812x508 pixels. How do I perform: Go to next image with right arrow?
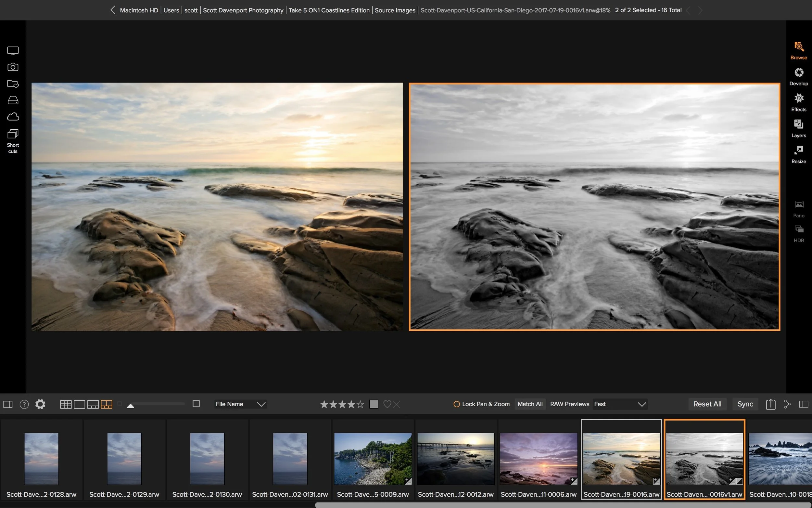tap(700, 10)
